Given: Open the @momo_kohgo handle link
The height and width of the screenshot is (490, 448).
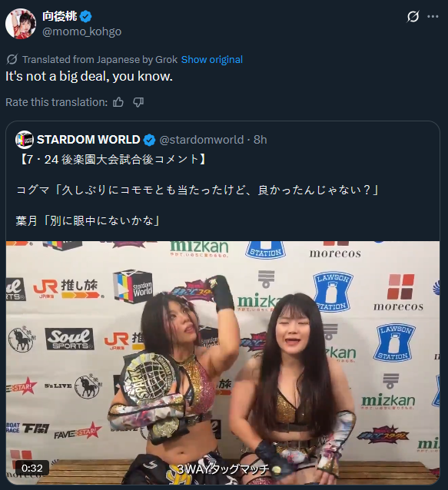Looking at the screenshot, I should (x=81, y=31).
